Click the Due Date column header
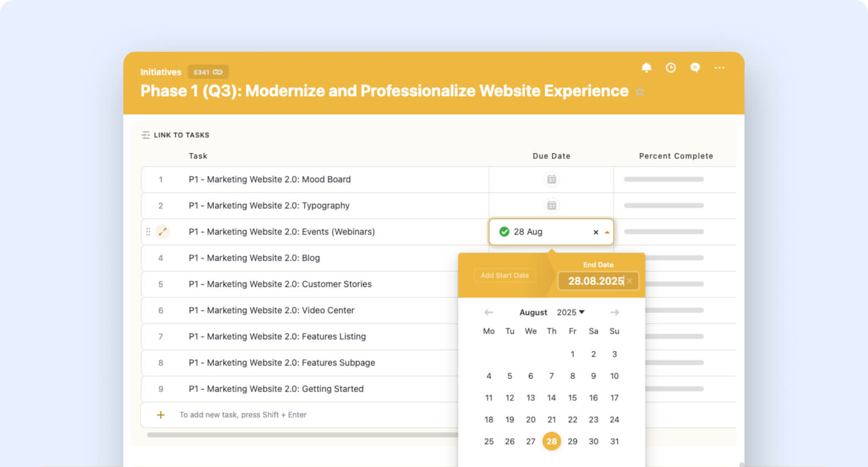This screenshot has height=467, width=868. click(x=551, y=156)
